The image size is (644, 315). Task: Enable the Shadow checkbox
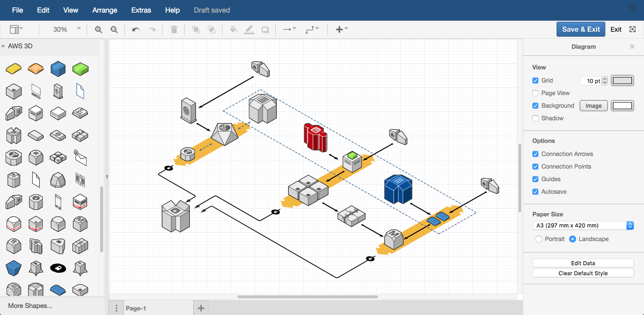535,118
